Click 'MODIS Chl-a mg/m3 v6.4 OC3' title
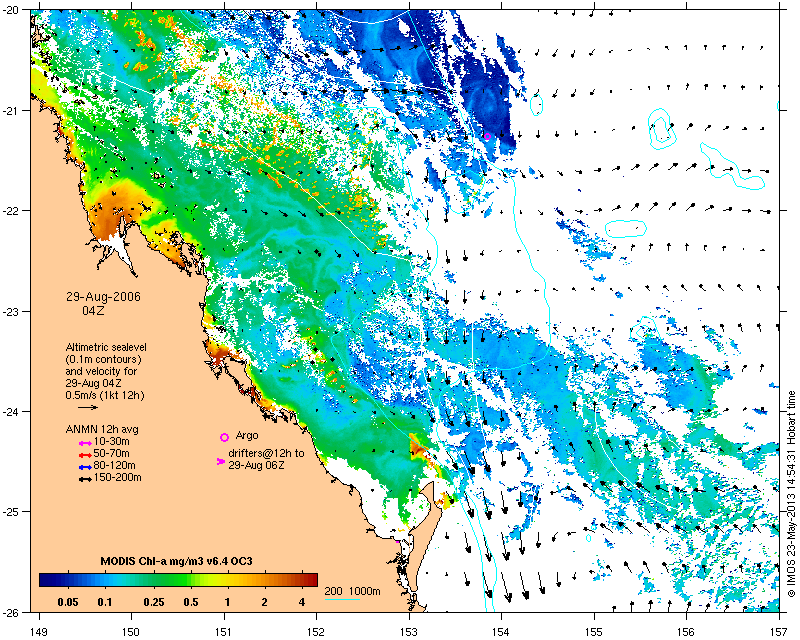The image size is (800, 640). [177, 561]
